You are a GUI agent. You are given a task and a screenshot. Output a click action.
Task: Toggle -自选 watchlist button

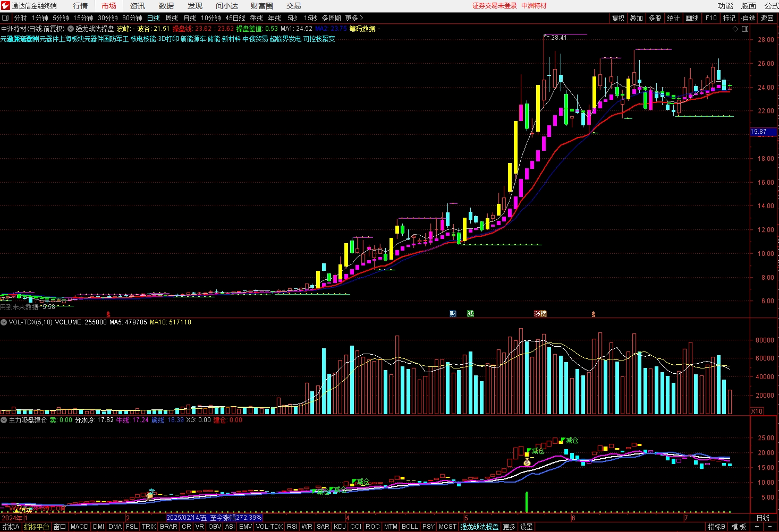748,18
